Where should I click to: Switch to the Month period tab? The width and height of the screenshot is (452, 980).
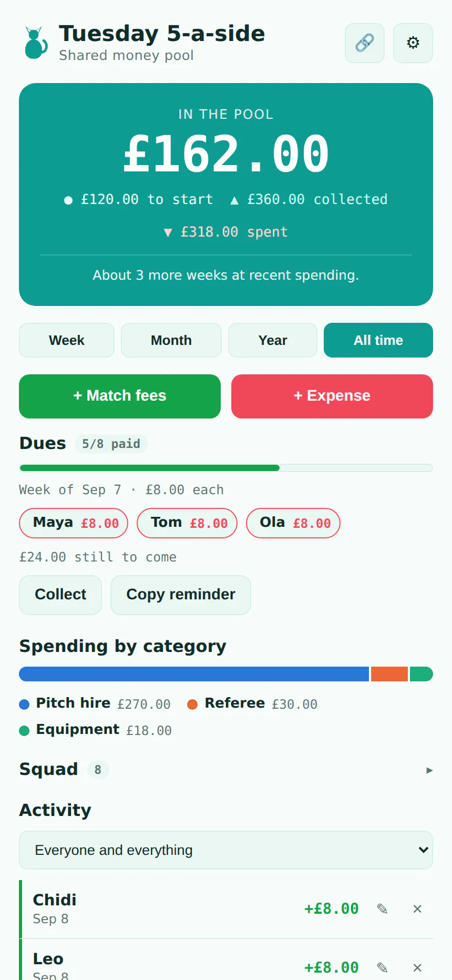click(x=171, y=340)
